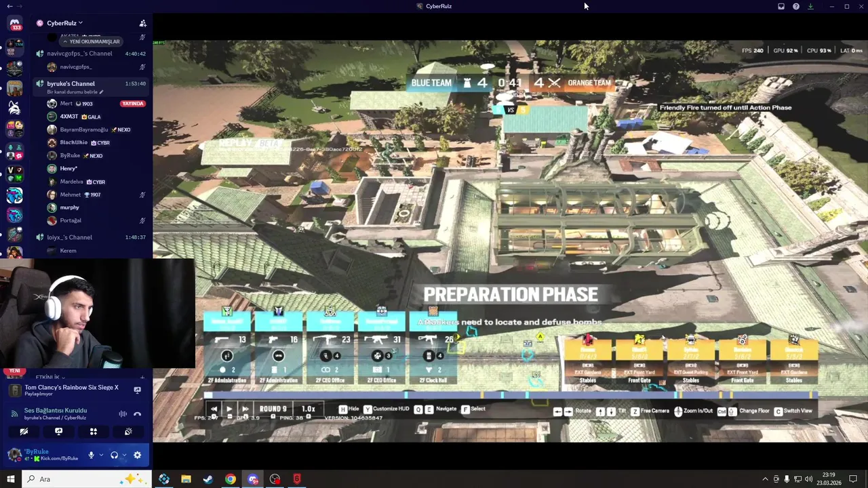Image resolution: width=868 pixels, height=488 pixels.
Task: Open the YAYINDA live badge next to Mert
Action: 132,104
